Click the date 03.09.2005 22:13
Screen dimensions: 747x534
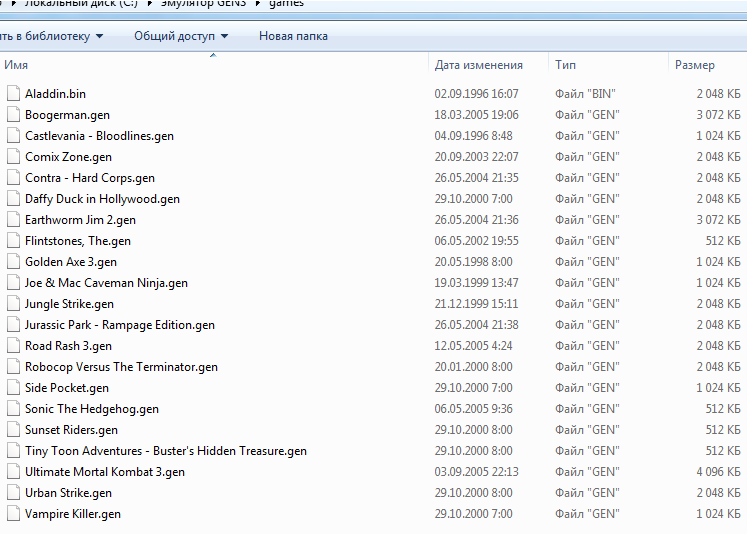point(476,472)
